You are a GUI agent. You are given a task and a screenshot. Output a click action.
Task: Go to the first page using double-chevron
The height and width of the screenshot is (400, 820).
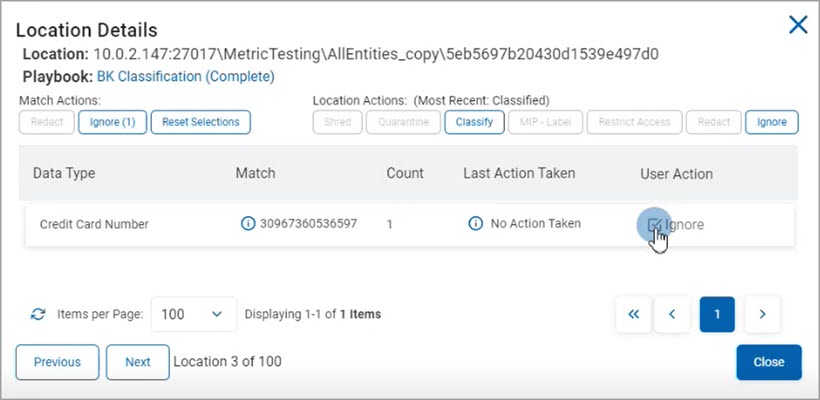633,314
